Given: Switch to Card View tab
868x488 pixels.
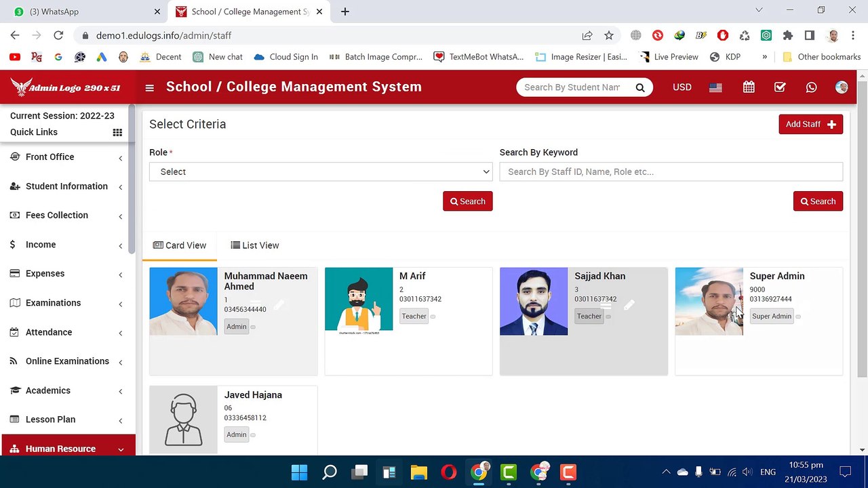Looking at the screenshot, I should click(180, 245).
